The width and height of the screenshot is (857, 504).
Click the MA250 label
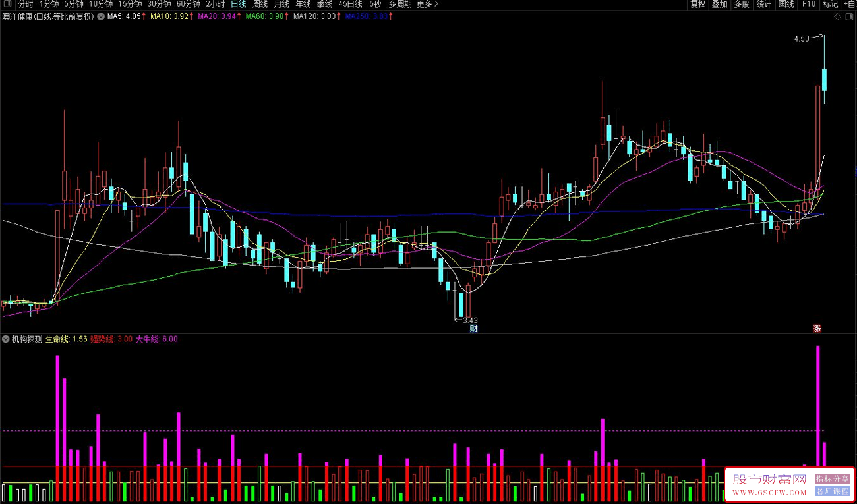[x=366, y=17]
